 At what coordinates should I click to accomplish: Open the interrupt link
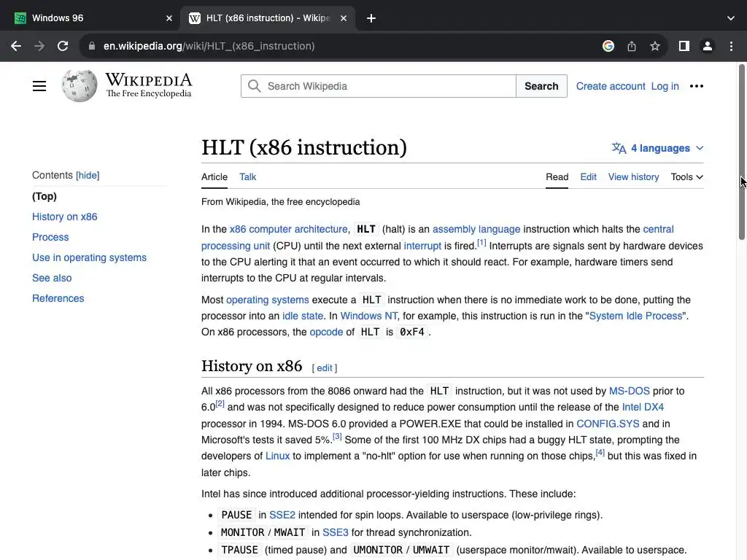click(422, 246)
